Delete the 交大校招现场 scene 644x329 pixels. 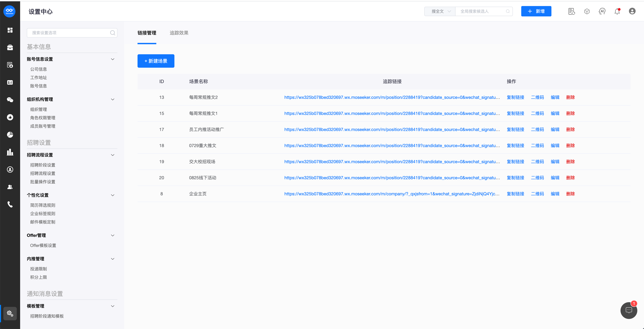(570, 162)
